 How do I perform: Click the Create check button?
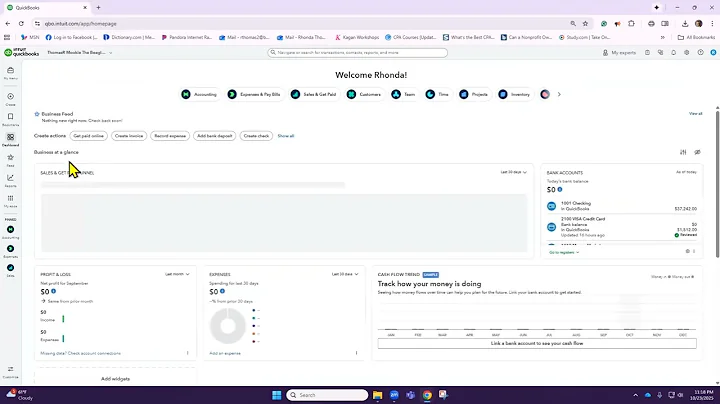pyautogui.click(x=256, y=136)
